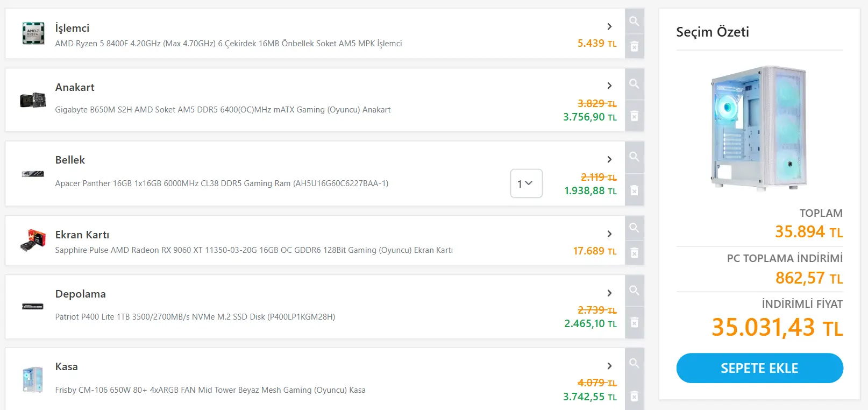Click the struck-through 3.829 TL price
The image size is (868, 410).
tap(597, 103)
